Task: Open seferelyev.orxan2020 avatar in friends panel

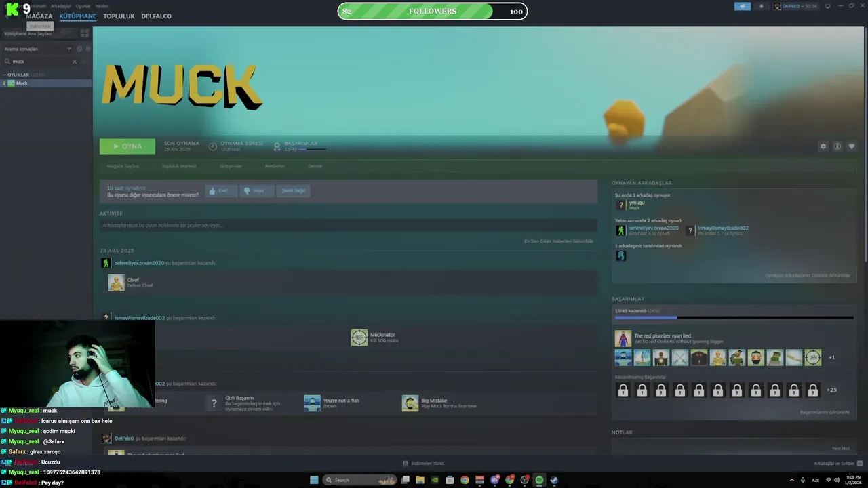Action: point(620,230)
